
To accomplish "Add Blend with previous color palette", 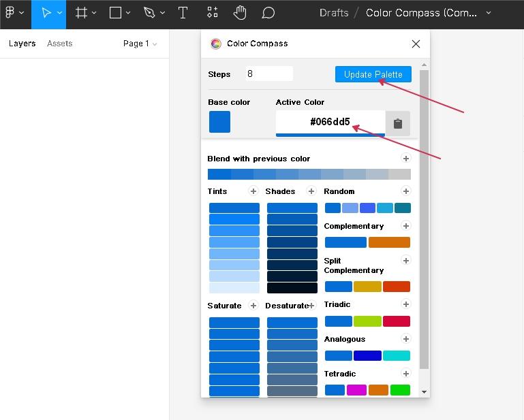I will click(x=406, y=159).
